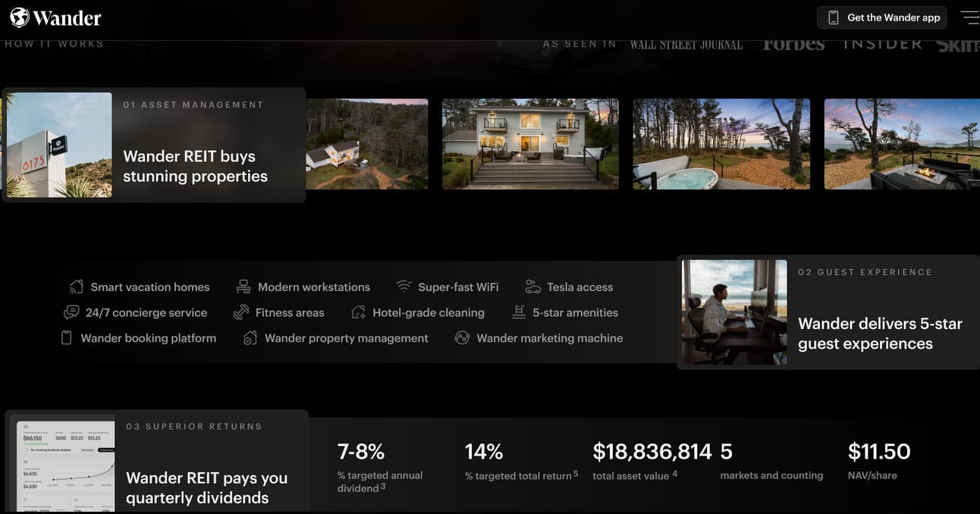Click the Smart vacation homes label
This screenshot has width=980, height=514.
click(150, 287)
